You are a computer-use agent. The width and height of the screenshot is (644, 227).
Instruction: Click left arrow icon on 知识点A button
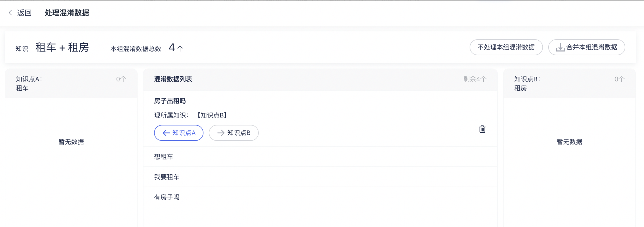pyautogui.click(x=166, y=133)
